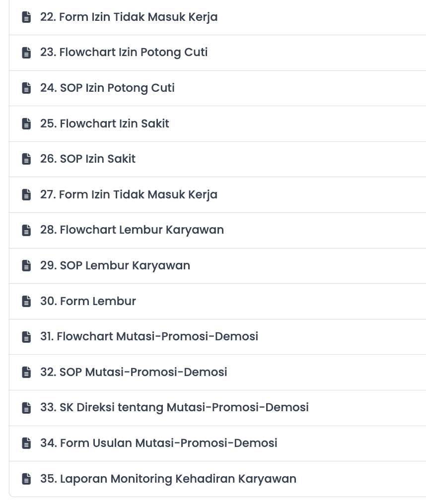The width and height of the screenshot is (426, 504).
Task: Click the document icon for 28. Flowchart Lembur Karyawan
Action: pyautogui.click(x=26, y=230)
